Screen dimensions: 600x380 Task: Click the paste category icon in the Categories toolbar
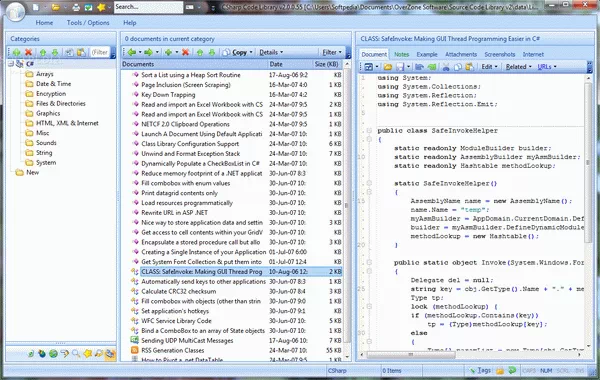coord(81,52)
